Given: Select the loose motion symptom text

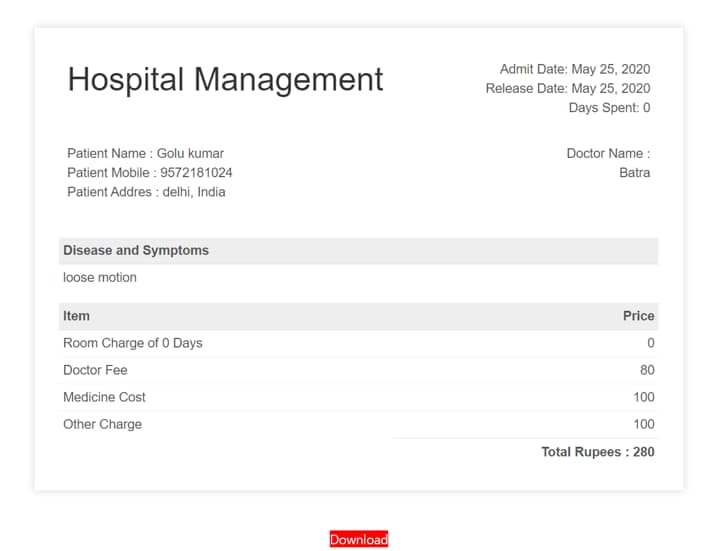Looking at the screenshot, I should (x=100, y=277).
